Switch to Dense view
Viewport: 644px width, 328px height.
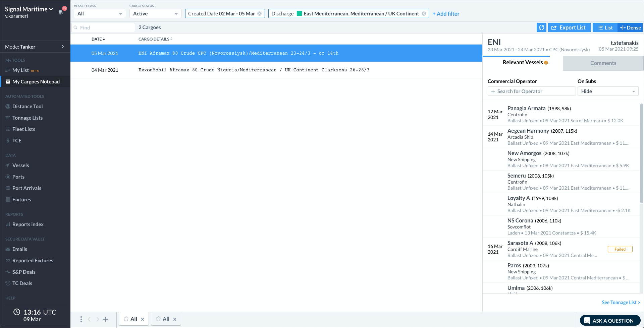[x=630, y=27]
